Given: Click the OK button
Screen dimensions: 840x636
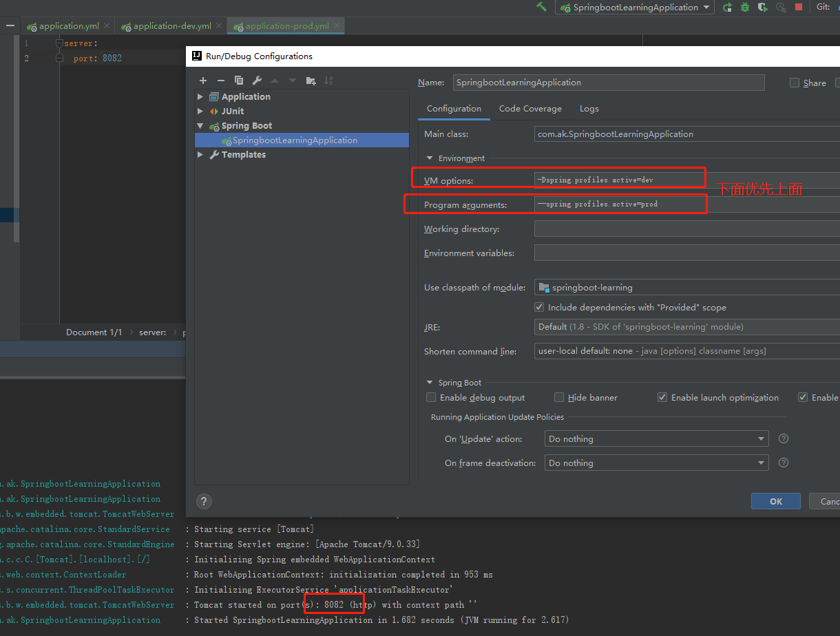Looking at the screenshot, I should (776, 501).
